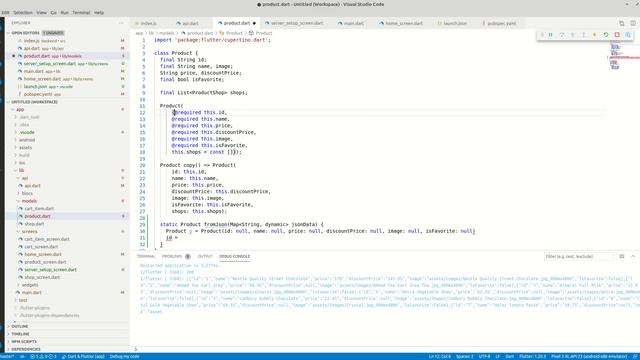The height and width of the screenshot is (360, 640).
Task: Expand the Dependencies section
Action: pyautogui.click(x=67, y=349)
